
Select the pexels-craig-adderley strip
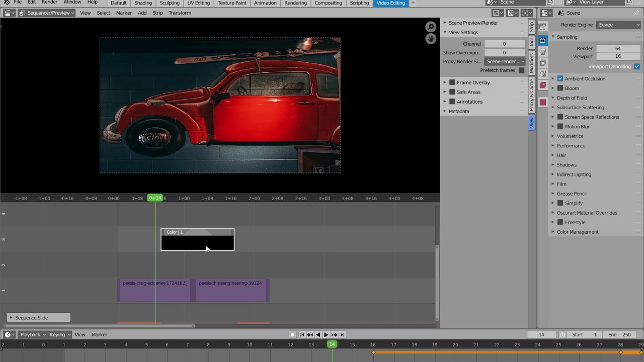pos(154,290)
